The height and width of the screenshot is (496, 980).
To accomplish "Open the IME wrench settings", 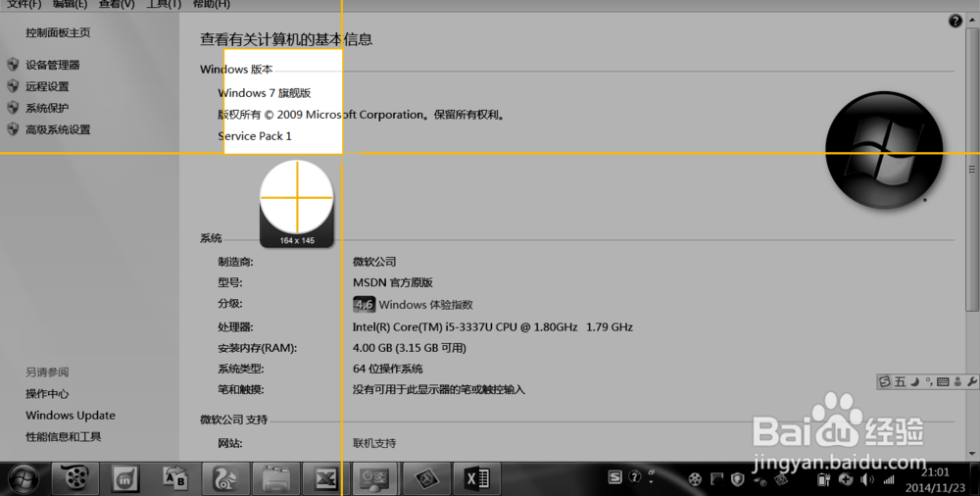I will (972, 381).
